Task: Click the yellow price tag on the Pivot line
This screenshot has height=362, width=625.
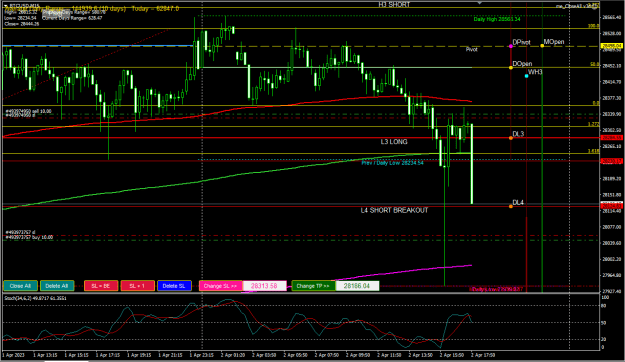Action: coord(611,46)
